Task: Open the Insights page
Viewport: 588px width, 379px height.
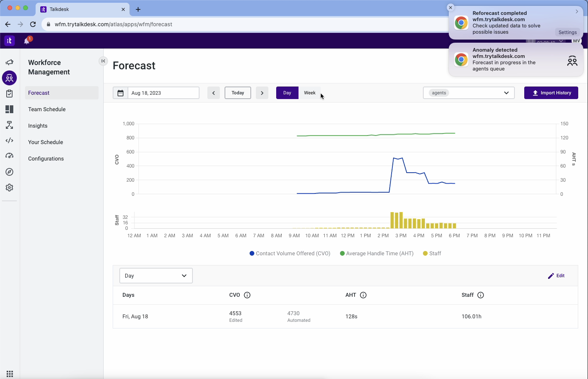Action: (38, 126)
